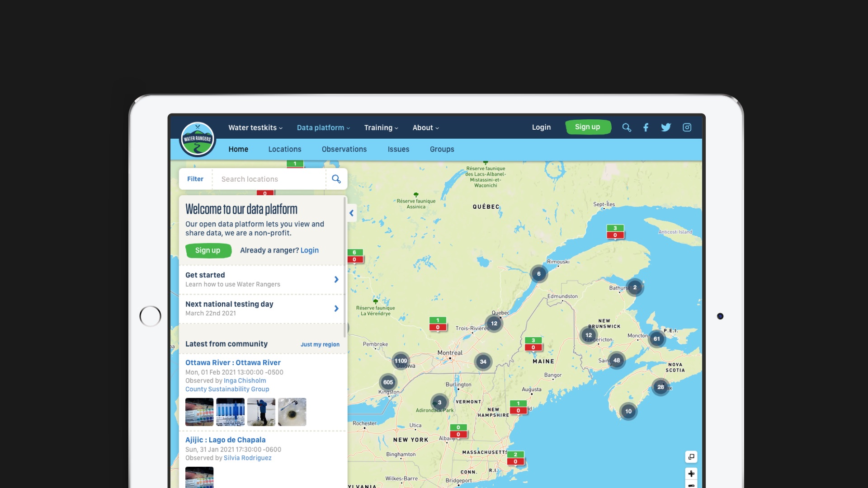The width and height of the screenshot is (868, 488).
Task: Open third Ottawa River person-on-ice thumbnail
Action: (x=261, y=412)
